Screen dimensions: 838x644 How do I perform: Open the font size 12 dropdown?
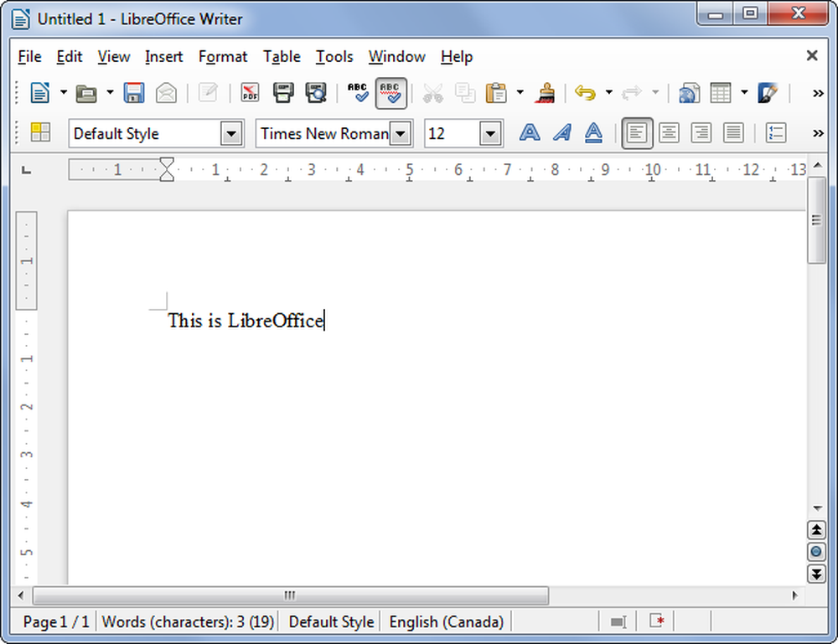pyautogui.click(x=490, y=133)
